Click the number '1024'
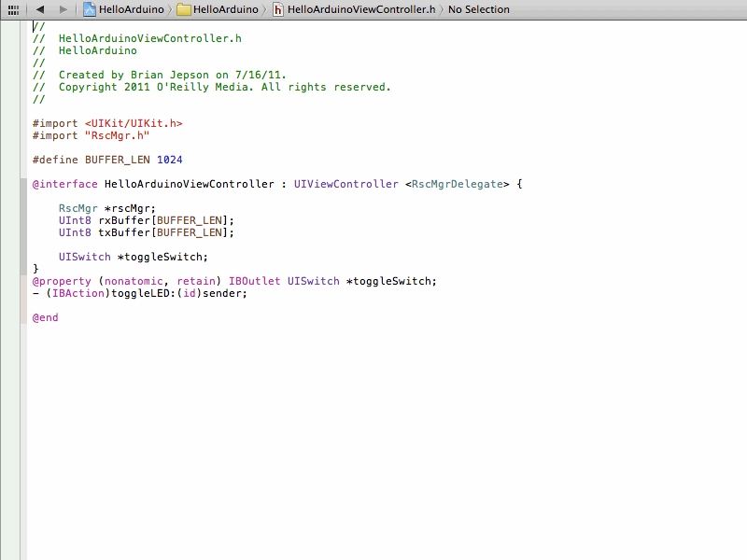Image resolution: width=747 pixels, height=560 pixels. (170, 160)
